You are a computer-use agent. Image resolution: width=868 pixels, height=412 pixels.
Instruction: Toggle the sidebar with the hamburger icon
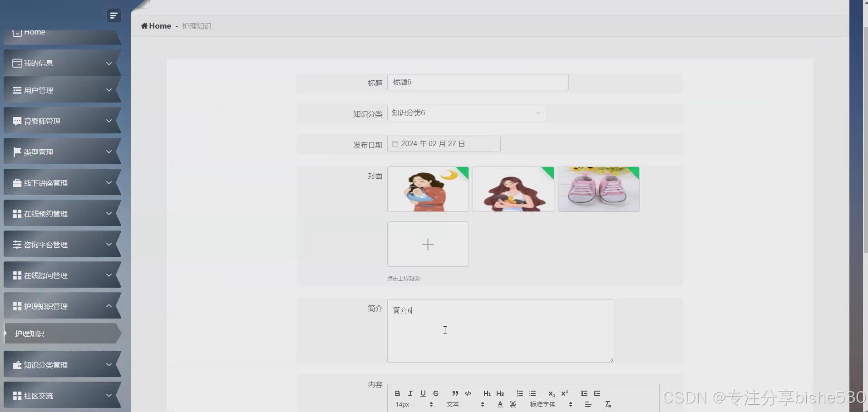coord(113,15)
